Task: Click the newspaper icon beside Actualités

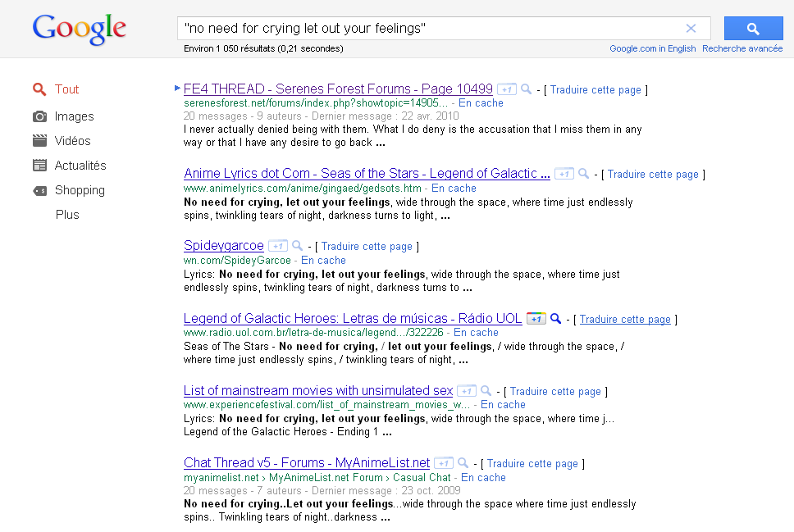Action: pyautogui.click(x=39, y=166)
